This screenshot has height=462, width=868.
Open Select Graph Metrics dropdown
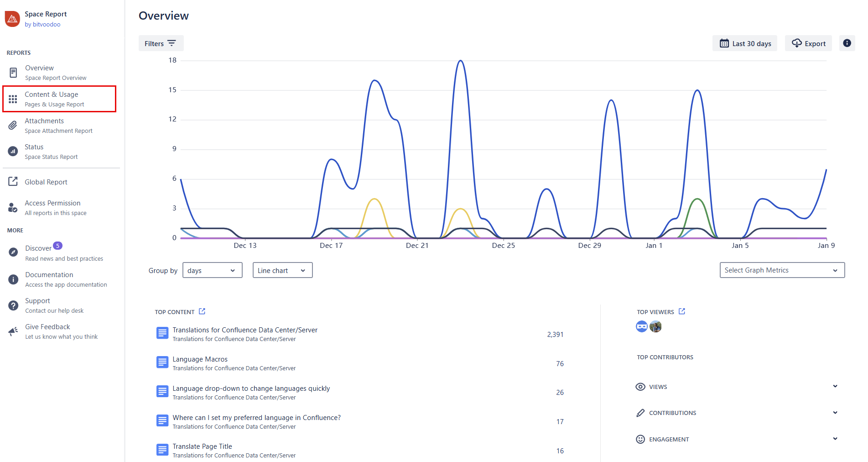pyautogui.click(x=782, y=270)
